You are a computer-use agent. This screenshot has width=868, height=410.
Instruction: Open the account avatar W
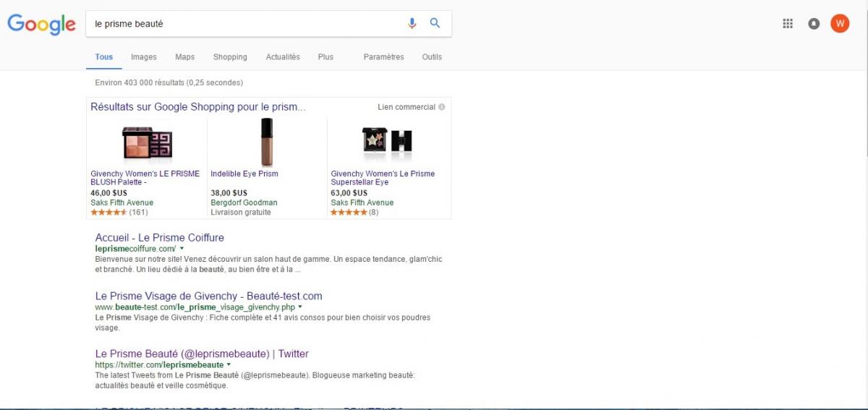coord(840,23)
